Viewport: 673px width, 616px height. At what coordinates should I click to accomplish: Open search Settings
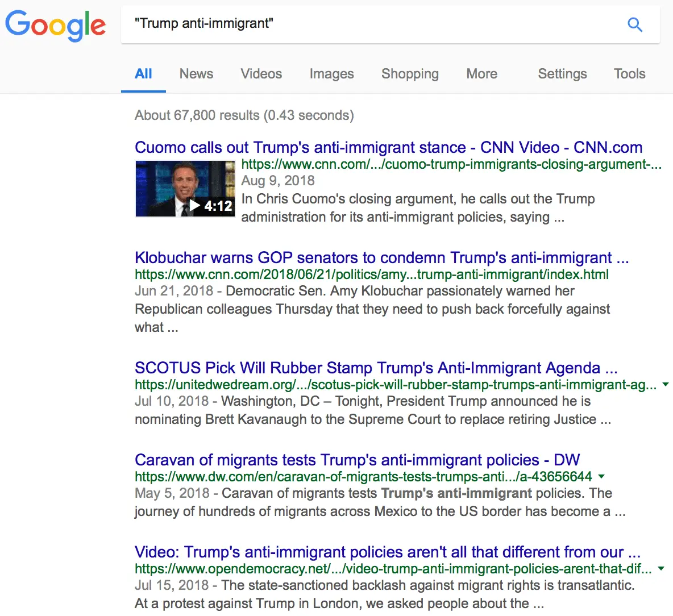[562, 74]
